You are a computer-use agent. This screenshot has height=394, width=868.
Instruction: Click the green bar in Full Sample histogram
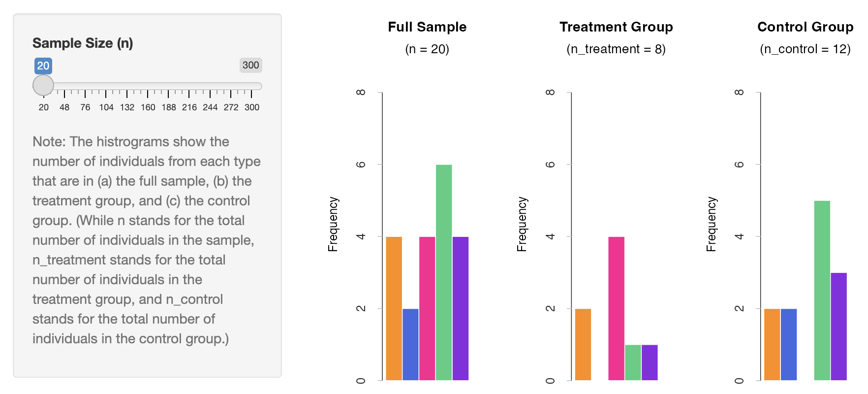444,272
